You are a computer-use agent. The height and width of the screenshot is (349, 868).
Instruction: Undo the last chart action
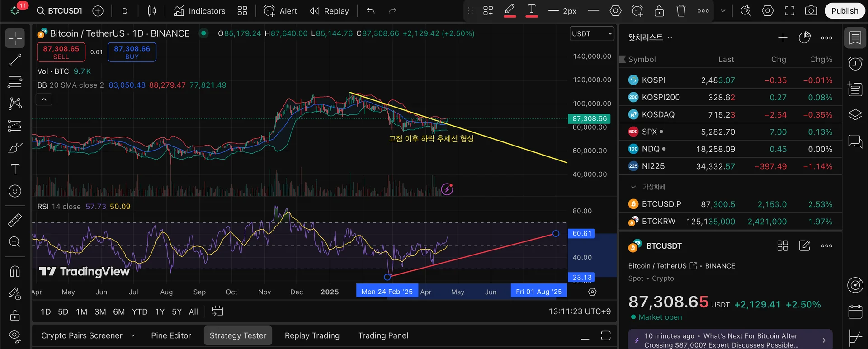[x=371, y=11]
